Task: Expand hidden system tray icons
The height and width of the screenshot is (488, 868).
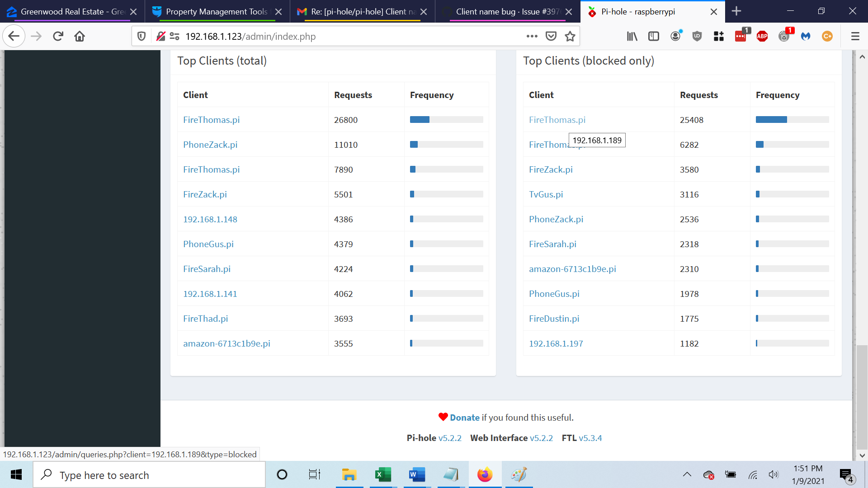Action: click(687, 474)
